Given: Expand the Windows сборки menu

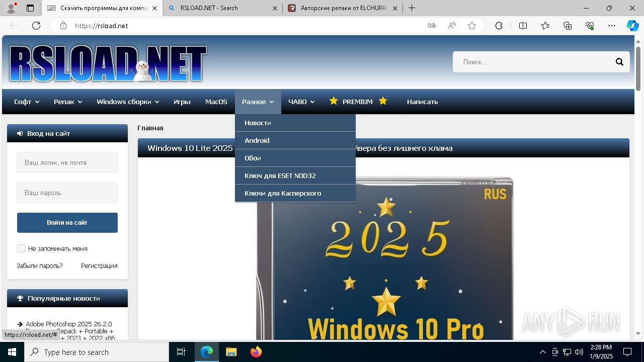Looking at the screenshot, I should (128, 102).
